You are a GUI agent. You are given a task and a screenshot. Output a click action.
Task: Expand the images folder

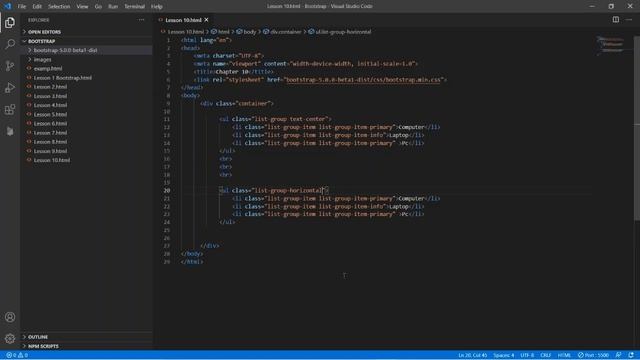click(x=87, y=60)
